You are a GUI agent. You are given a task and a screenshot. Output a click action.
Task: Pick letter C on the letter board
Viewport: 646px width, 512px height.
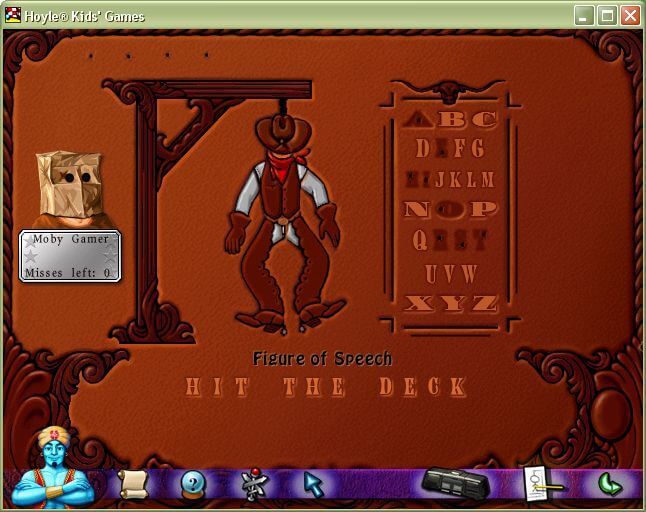[x=484, y=119]
